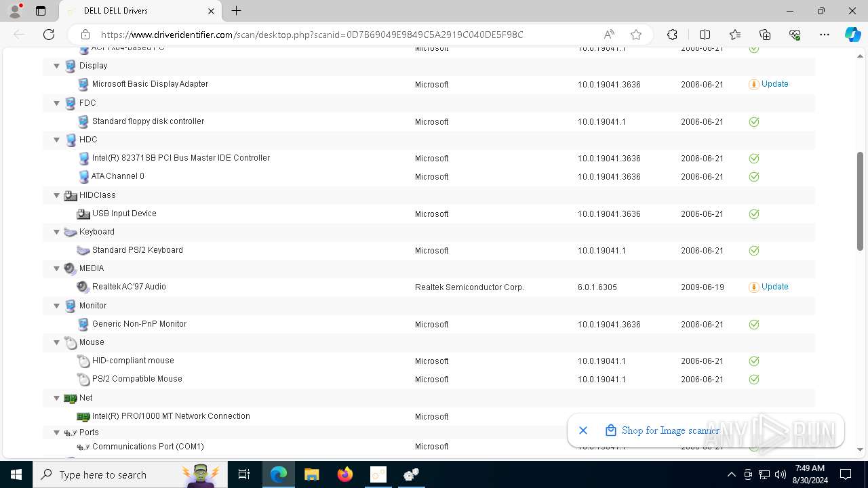Screen dimensions: 868x488
Task: Collapse the Ports category triangle
Action: click(57, 432)
